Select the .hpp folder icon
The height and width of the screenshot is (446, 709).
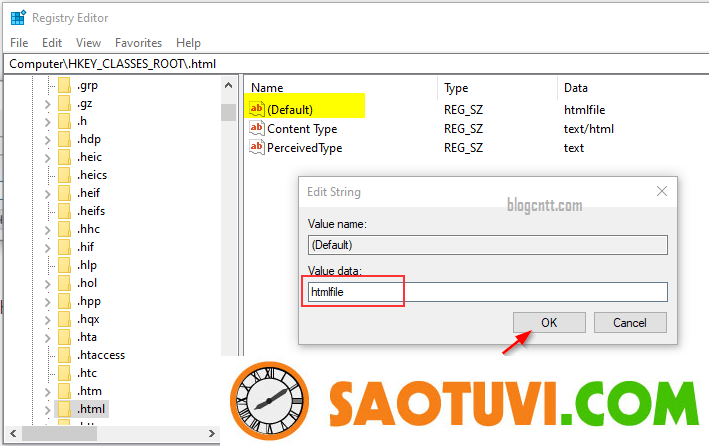(64, 301)
